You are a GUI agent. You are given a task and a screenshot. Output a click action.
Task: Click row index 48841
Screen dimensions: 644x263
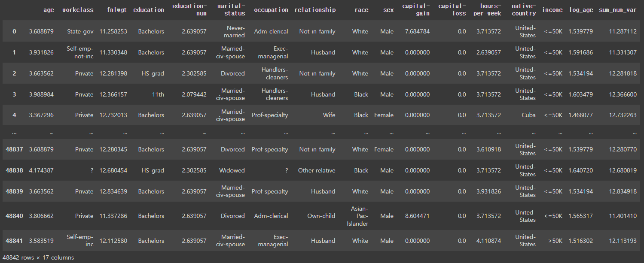point(14,241)
